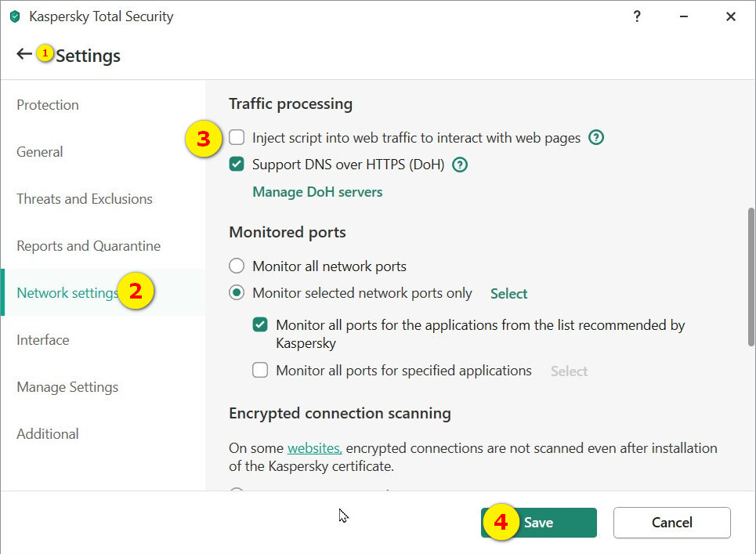Click help icon next to Inject script option

[596, 138]
